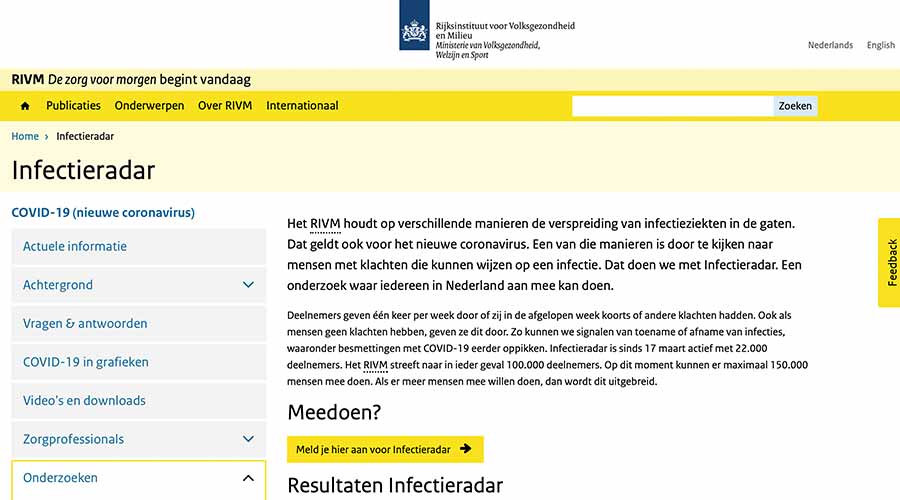Click the RIVM De zorg voor morgen slogan
Screen dimensions: 900x500
(x=131, y=79)
